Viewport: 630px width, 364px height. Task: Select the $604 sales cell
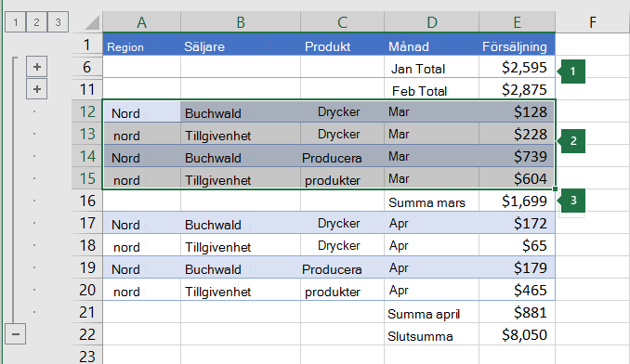pos(517,178)
